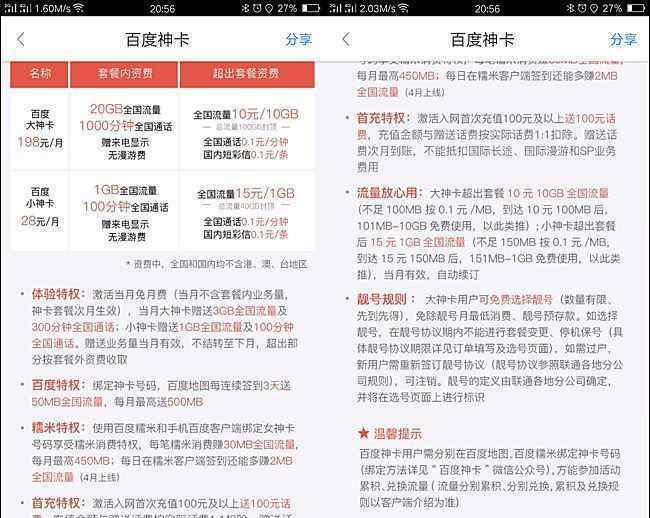Tap the footnote about 港、澳、台地区
The height and width of the screenshot is (518, 650).
click(216, 264)
